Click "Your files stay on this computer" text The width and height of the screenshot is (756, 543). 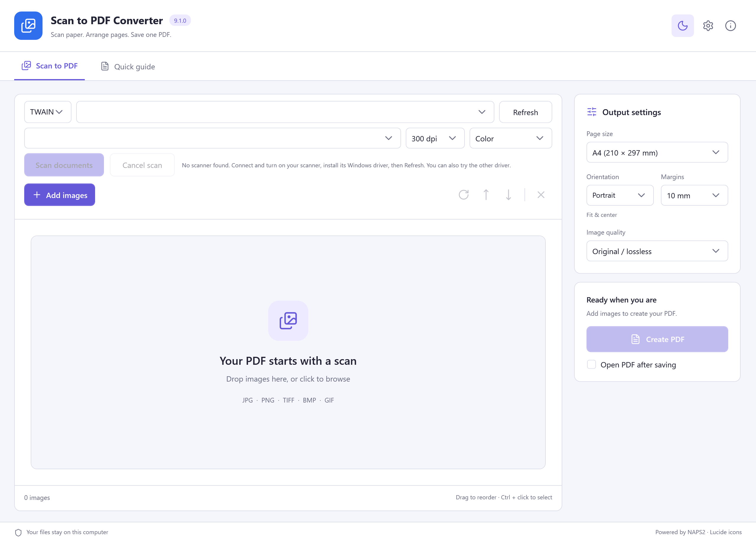(67, 532)
